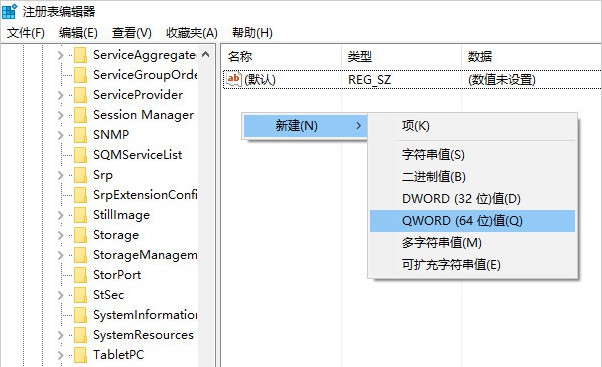This screenshot has width=602, height=367.
Task: Click the Srp folder icon
Action: click(80, 175)
